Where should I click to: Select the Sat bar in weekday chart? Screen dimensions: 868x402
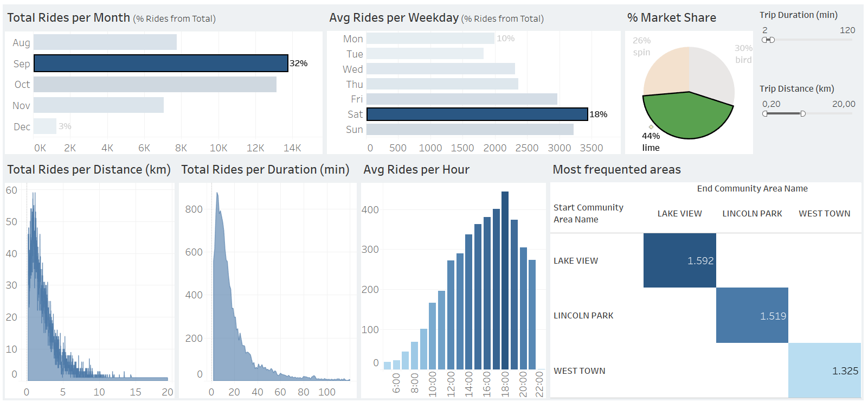pyautogui.click(x=477, y=114)
